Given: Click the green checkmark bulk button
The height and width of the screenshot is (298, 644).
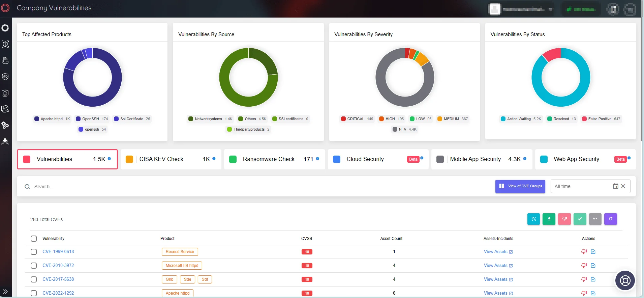Looking at the screenshot, I should [x=580, y=219].
